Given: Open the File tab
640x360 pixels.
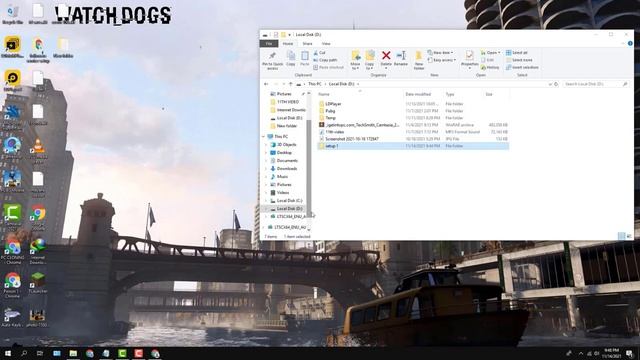Looking at the screenshot, I should (269, 43).
